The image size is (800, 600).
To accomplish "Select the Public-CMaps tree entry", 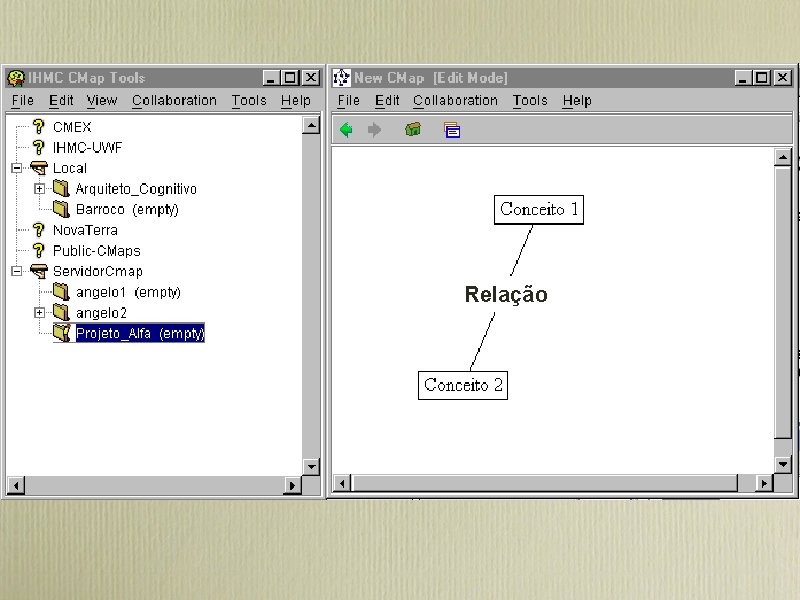I will pos(96,251).
